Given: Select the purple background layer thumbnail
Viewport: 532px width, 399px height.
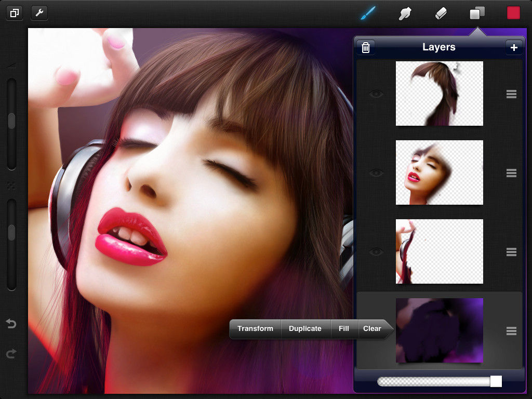Looking at the screenshot, I should (440, 330).
